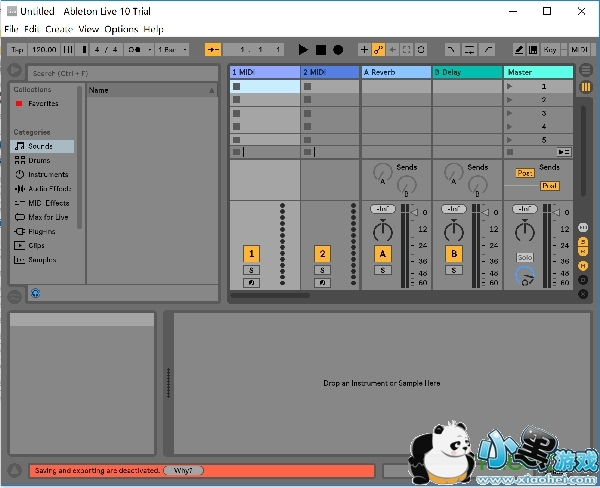Viewport: 600px width, 488px height.
Task: Select the Plug-ins browser category
Action: (42, 231)
